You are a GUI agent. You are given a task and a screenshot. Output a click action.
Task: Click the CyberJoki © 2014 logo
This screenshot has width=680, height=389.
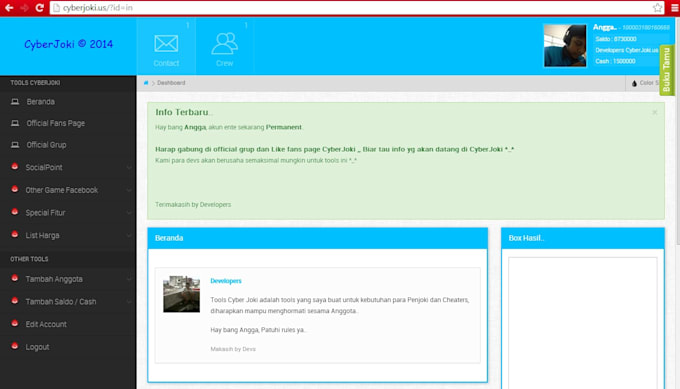click(69, 44)
